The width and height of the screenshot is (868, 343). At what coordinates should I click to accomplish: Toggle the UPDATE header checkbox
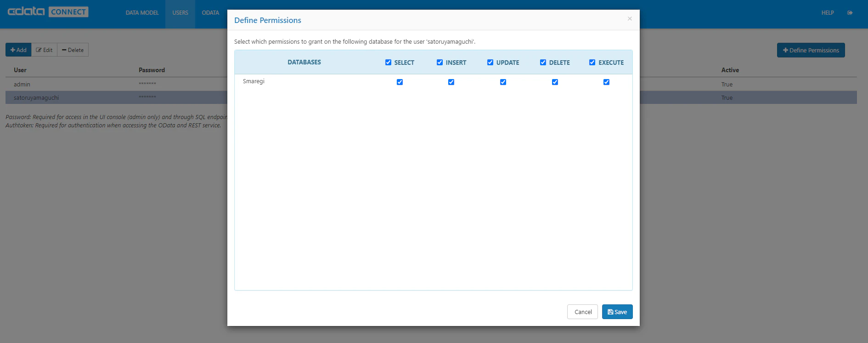pyautogui.click(x=490, y=62)
